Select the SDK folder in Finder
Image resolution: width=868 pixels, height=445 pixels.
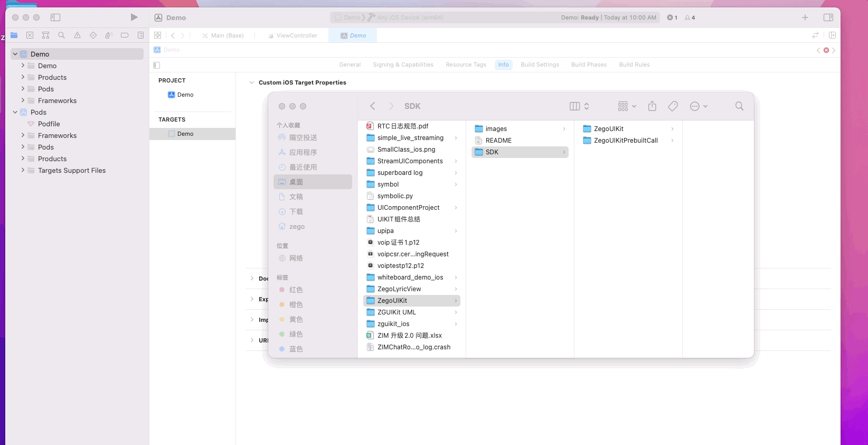[x=520, y=152]
